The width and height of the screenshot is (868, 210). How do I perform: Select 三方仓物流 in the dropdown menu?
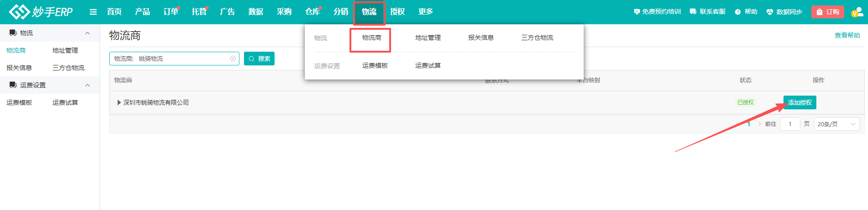coord(537,38)
